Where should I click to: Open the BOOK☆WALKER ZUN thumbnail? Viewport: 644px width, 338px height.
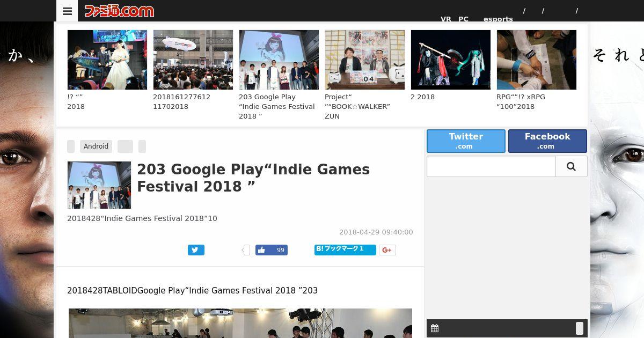click(x=364, y=60)
